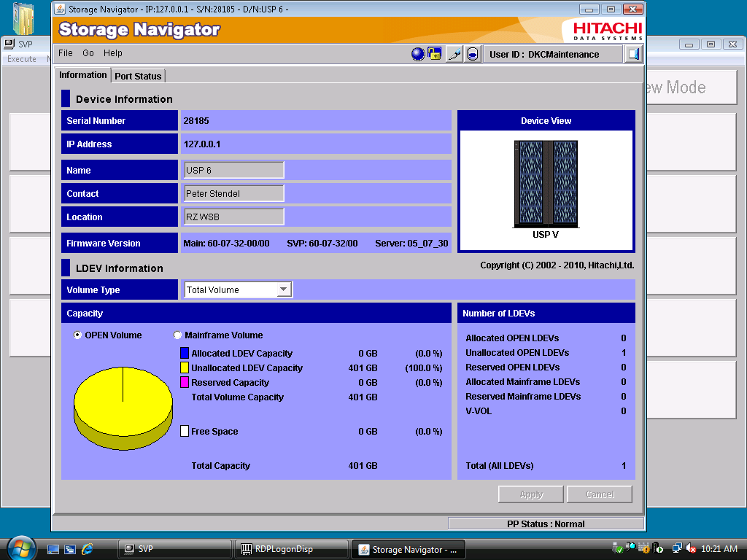Click the Cancel button

click(x=600, y=494)
